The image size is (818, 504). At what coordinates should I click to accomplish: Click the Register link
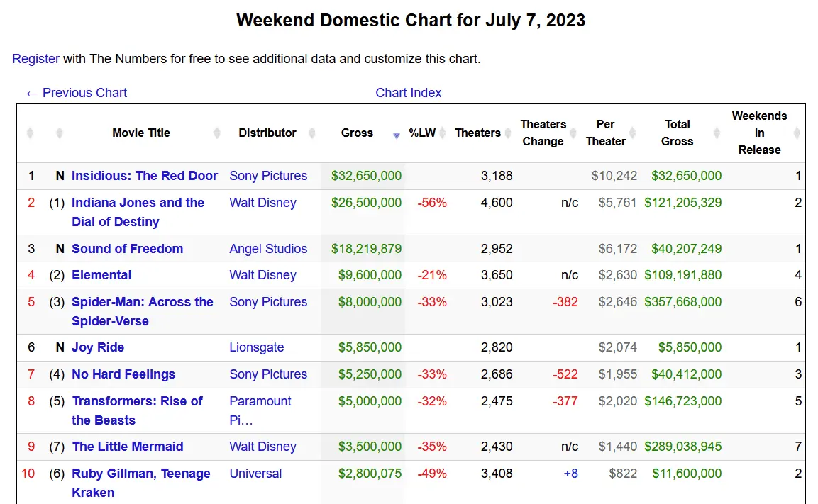click(35, 59)
